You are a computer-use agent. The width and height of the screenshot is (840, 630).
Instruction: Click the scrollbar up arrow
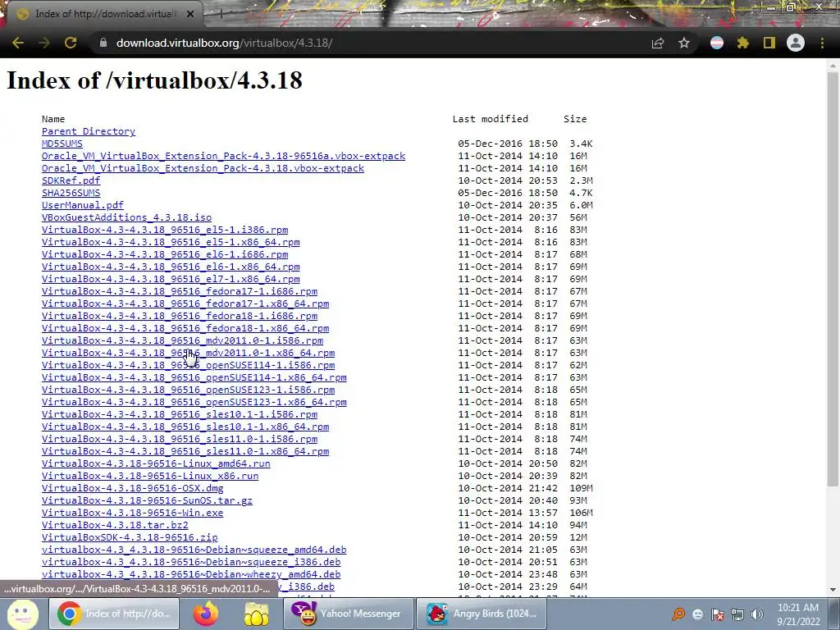(833, 65)
